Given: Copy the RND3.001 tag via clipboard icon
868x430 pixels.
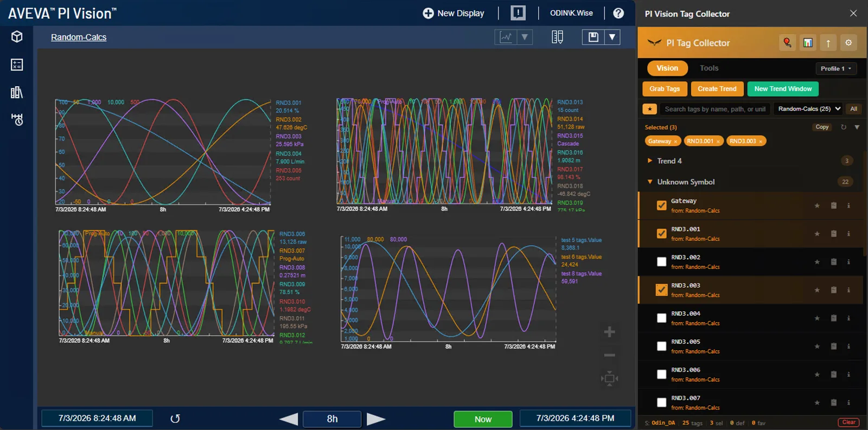Looking at the screenshot, I should click(834, 234).
